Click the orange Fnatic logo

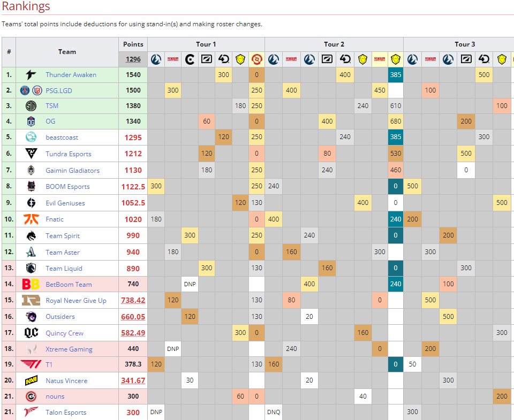[31, 219]
